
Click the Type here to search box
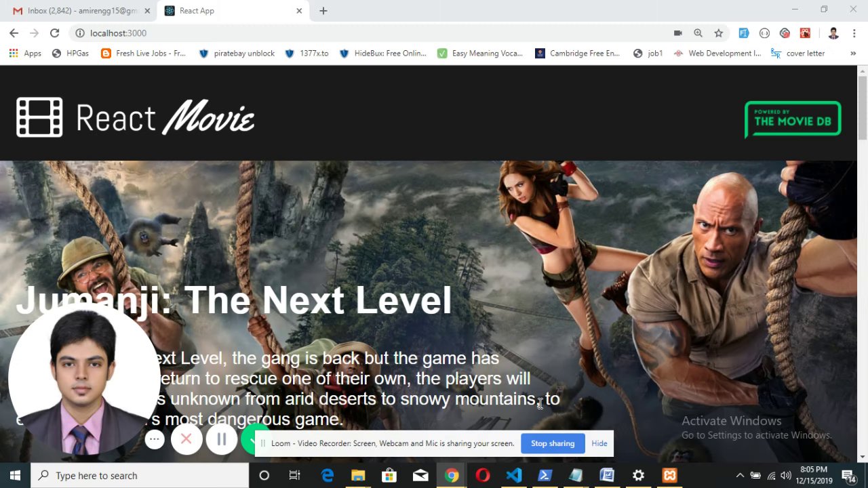[x=140, y=475]
